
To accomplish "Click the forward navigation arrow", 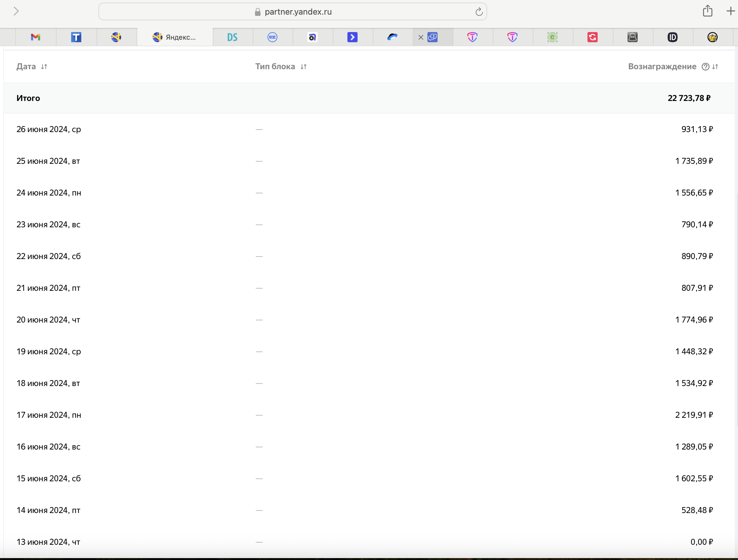I will (16, 11).
